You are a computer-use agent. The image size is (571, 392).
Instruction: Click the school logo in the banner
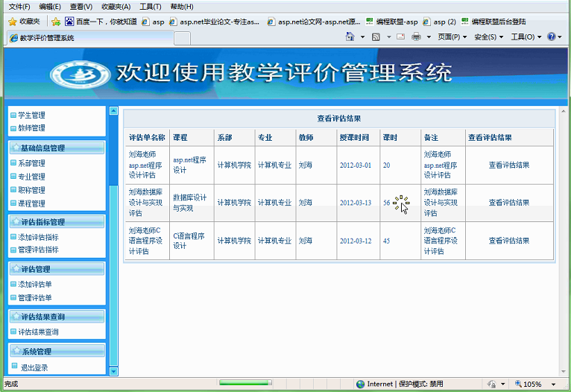[x=81, y=75]
